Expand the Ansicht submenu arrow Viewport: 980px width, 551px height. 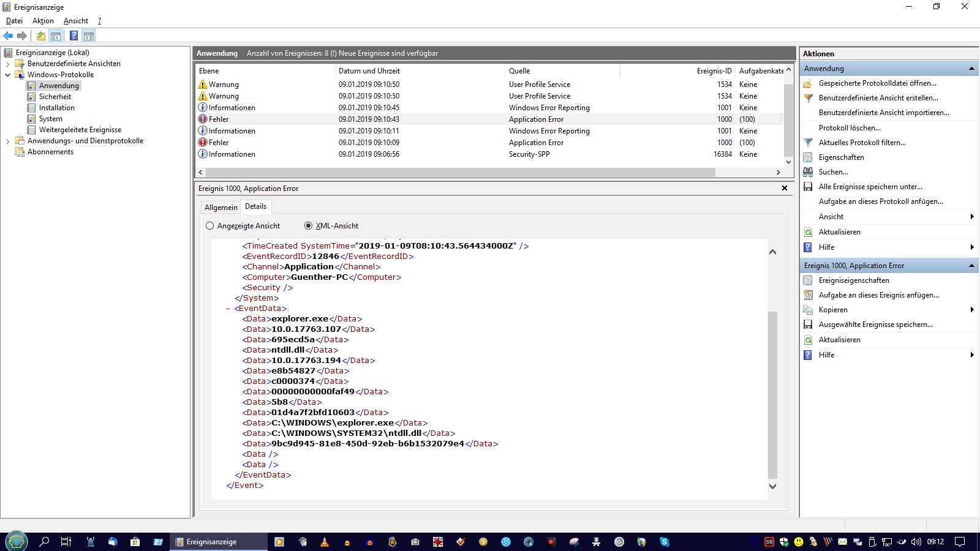coord(972,217)
